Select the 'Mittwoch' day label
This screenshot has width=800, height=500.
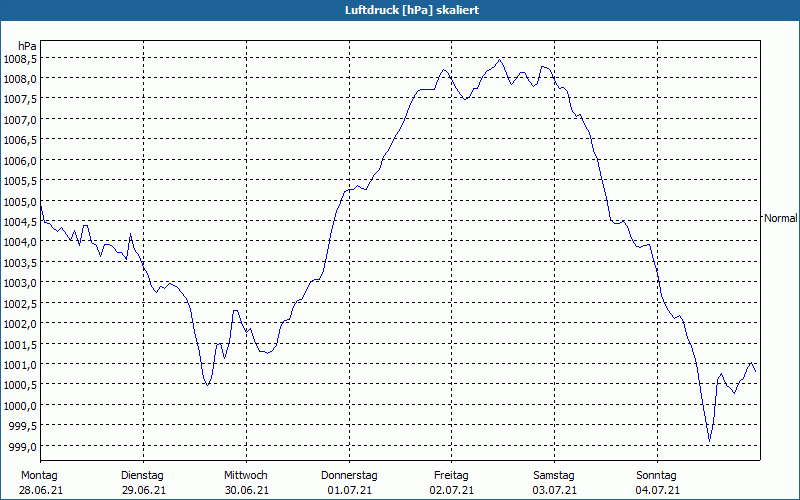coord(246,476)
